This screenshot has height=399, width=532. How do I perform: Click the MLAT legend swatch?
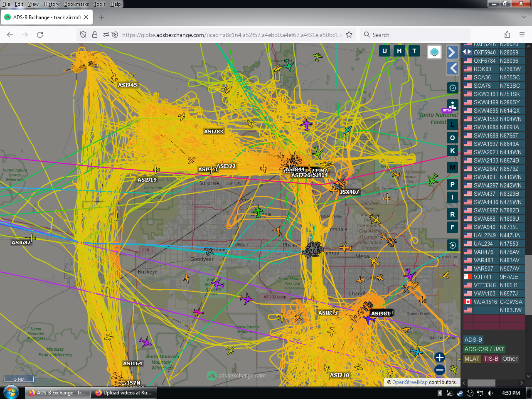point(472,359)
